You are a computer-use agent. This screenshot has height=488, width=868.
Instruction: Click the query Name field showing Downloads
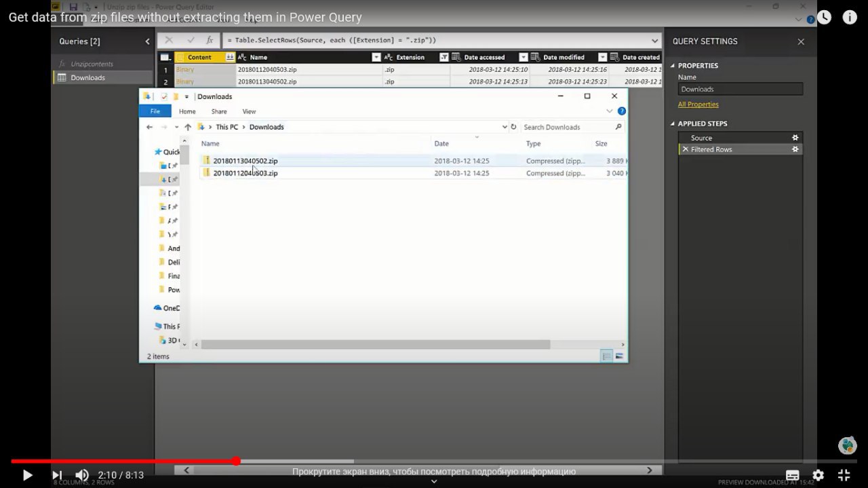click(740, 89)
